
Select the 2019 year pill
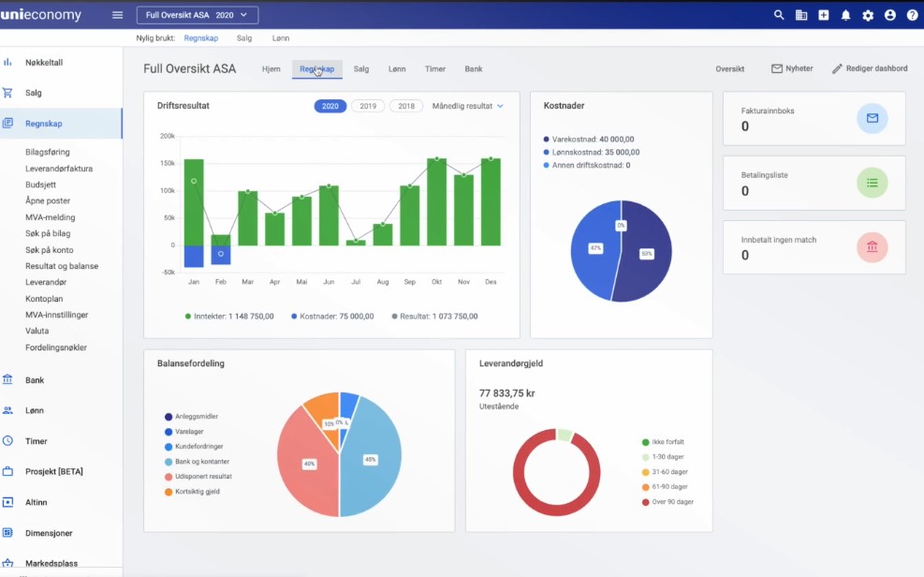click(368, 106)
